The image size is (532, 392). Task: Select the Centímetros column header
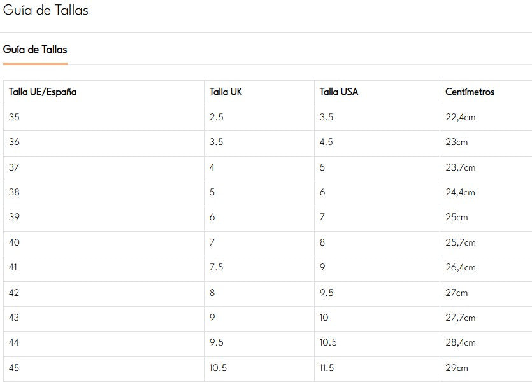point(470,92)
